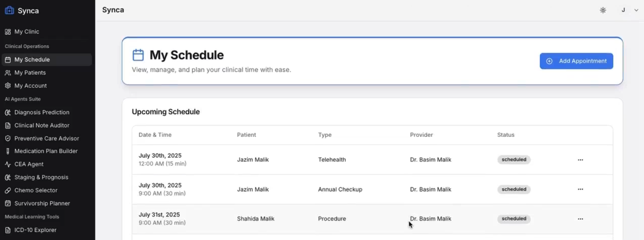Image resolution: width=644 pixels, height=240 pixels.
Task: Click the scheduled status badge for Telehealth
Action: (x=514, y=160)
